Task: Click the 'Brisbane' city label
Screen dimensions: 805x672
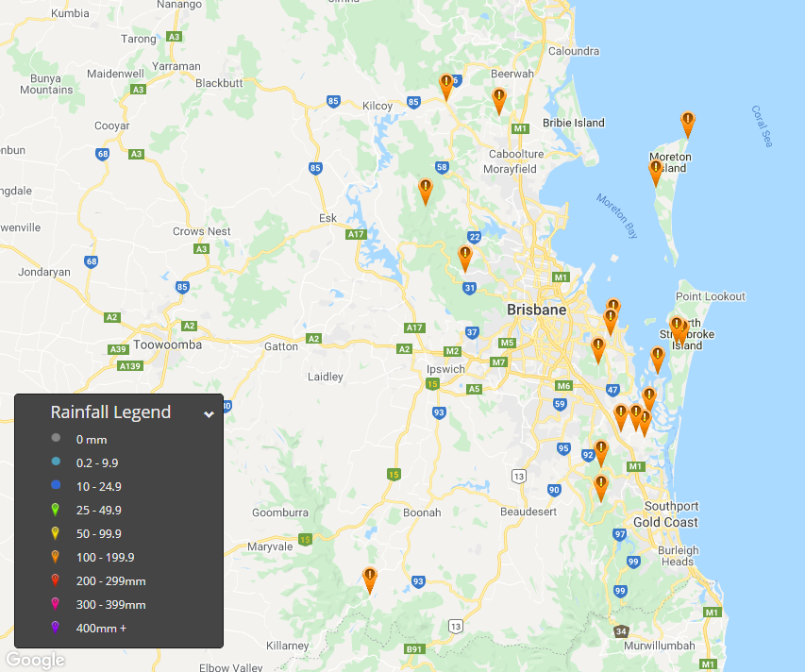Action: click(536, 311)
